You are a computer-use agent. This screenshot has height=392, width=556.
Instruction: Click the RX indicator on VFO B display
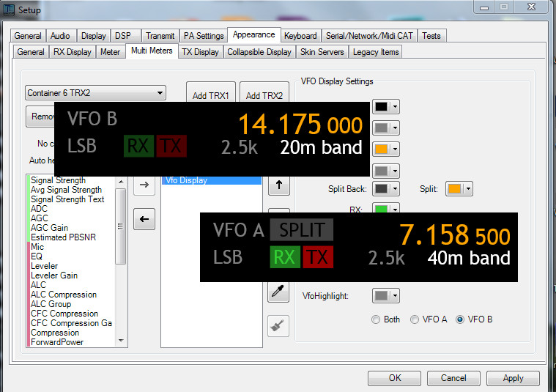(x=138, y=146)
